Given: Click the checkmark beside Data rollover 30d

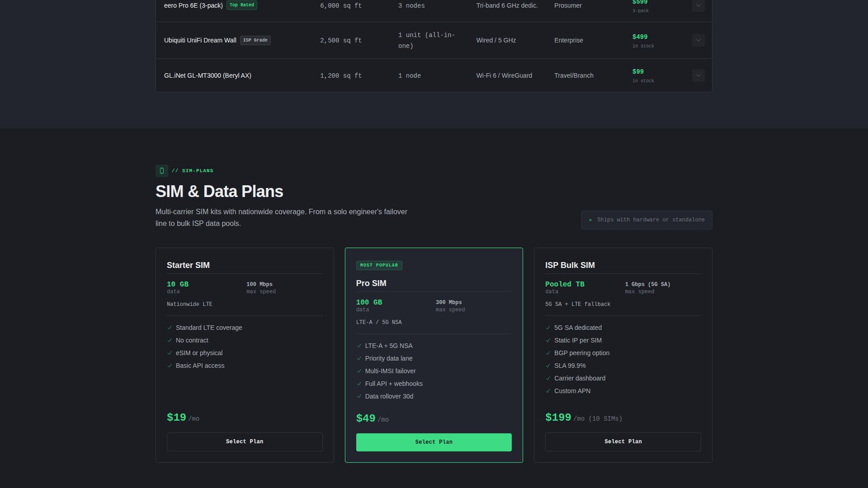Looking at the screenshot, I should click(359, 396).
